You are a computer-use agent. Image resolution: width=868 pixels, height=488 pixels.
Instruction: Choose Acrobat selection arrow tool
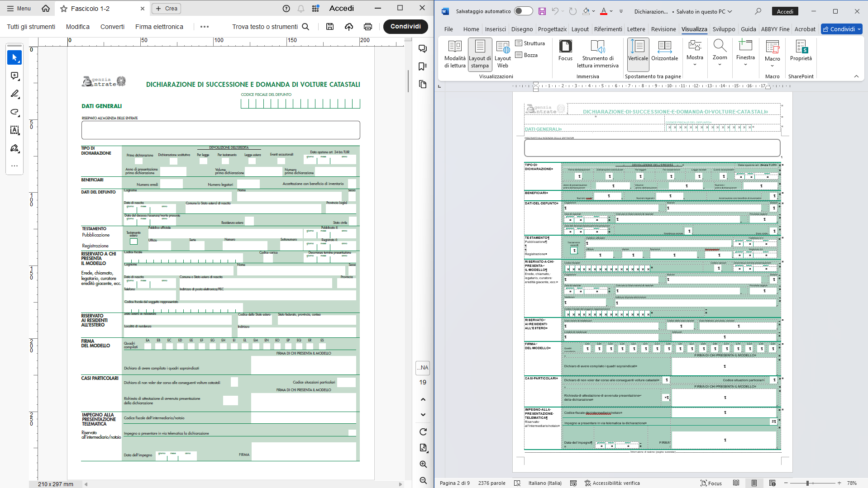(14, 57)
